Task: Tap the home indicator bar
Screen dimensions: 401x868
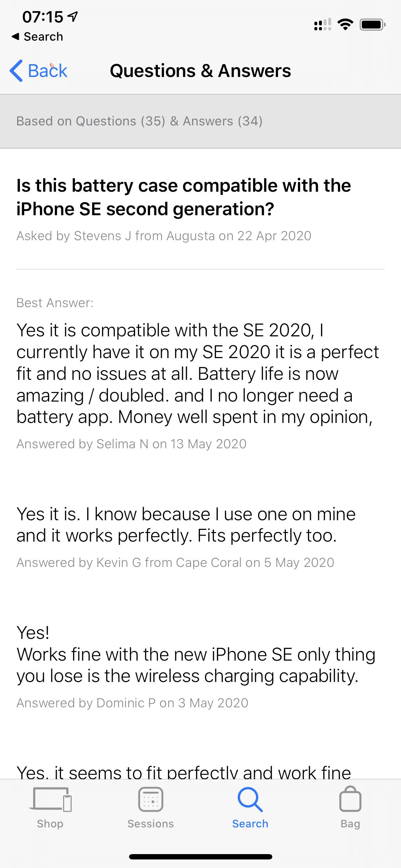Action: 201,857
